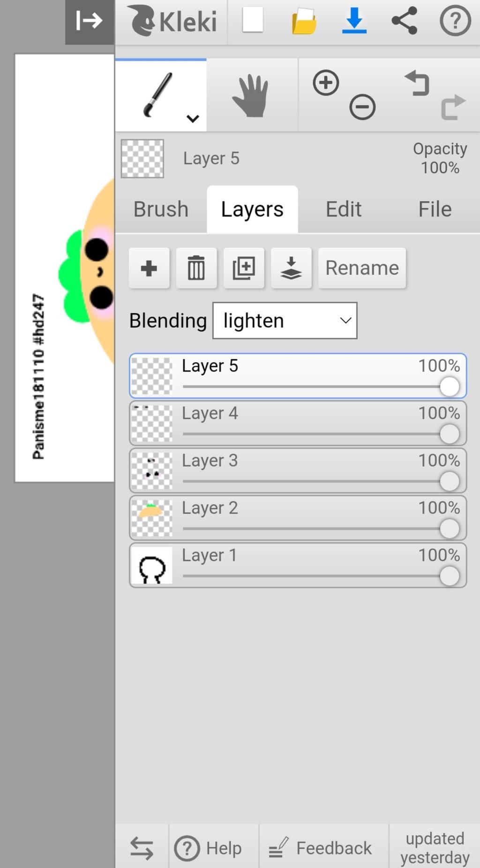
Task: Open an image using the folder icon
Action: [x=304, y=21]
